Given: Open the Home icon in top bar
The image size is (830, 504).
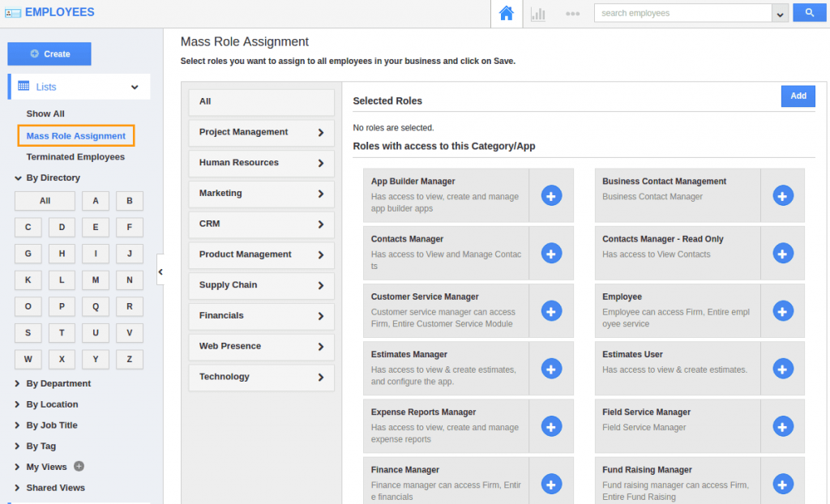Looking at the screenshot, I should click(506, 13).
